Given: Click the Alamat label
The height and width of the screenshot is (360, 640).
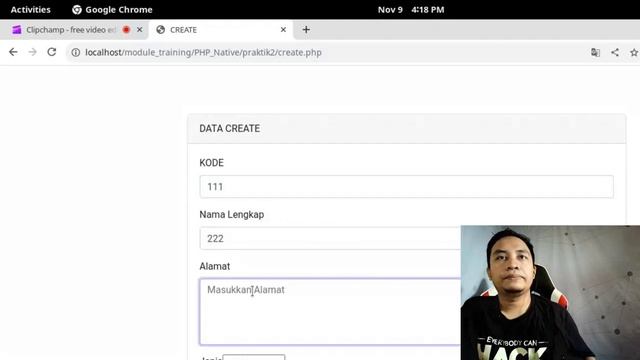Looking at the screenshot, I should click(215, 267).
